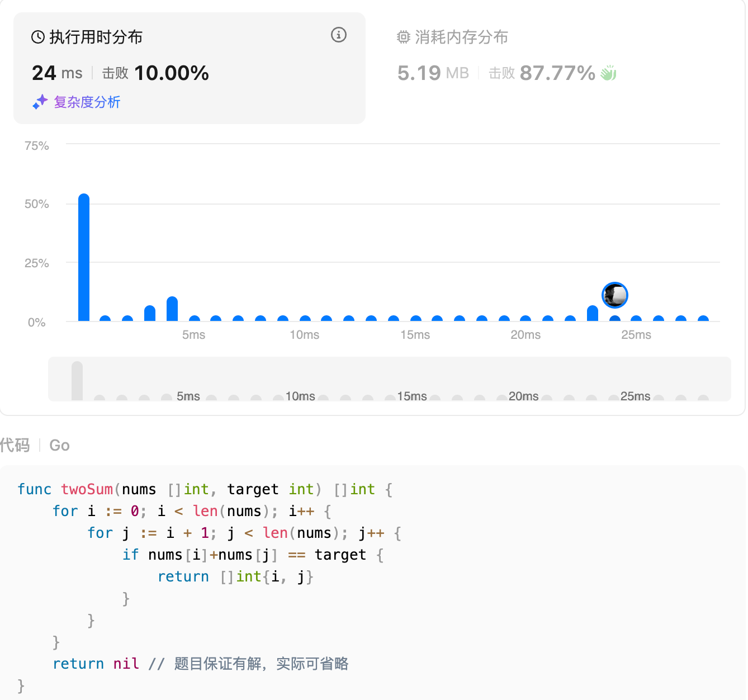748x700 pixels.
Task: Click the return []int{i, j} code line
Action: pyautogui.click(x=236, y=576)
